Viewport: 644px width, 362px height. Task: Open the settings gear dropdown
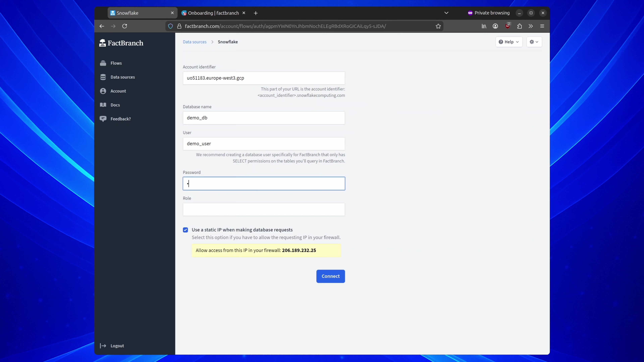click(534, 42)
